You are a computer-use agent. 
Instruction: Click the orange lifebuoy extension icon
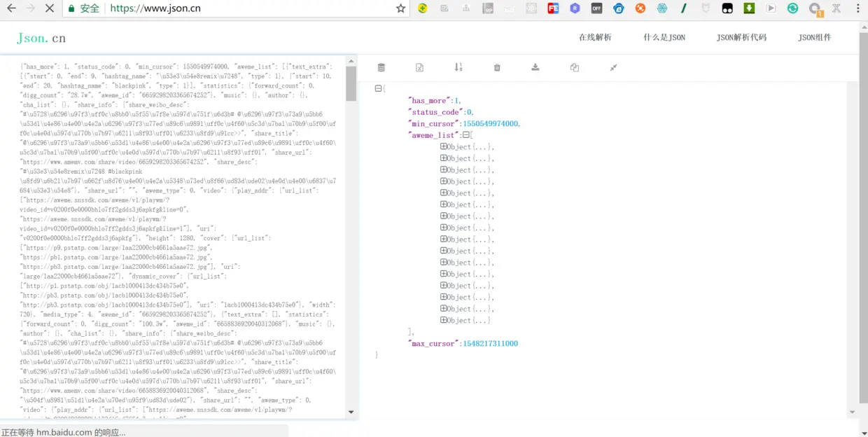pyautogui.click(x=640, y=8)
